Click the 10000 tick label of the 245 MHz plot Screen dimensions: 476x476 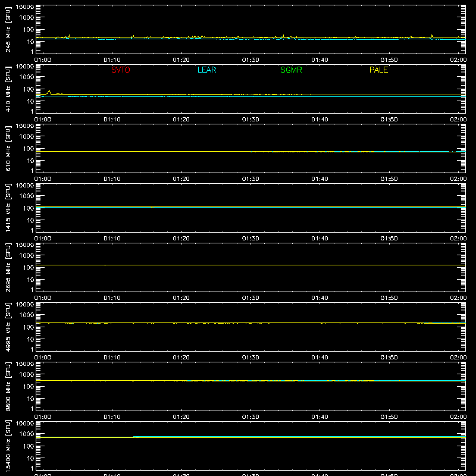25,7
